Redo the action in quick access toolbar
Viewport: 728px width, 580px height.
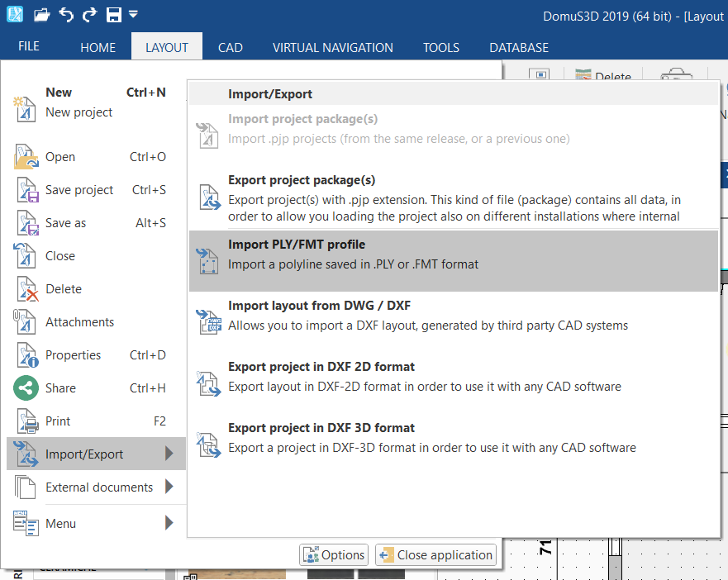click(x=89, y=15)
